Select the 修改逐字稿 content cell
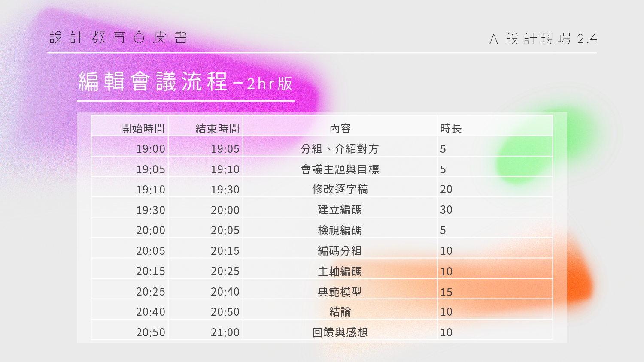Screen dimensions: 644x362 point(340,189)
